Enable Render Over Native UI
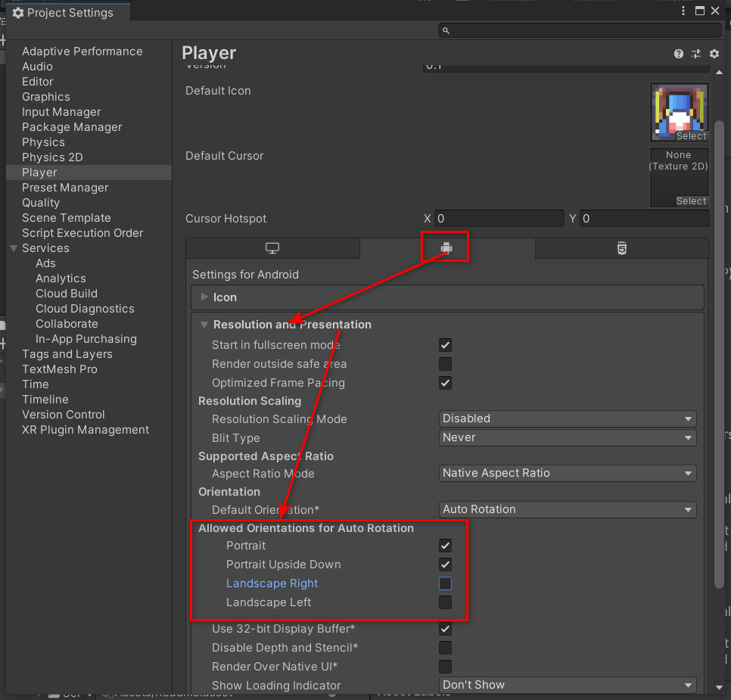 [445, 667]
